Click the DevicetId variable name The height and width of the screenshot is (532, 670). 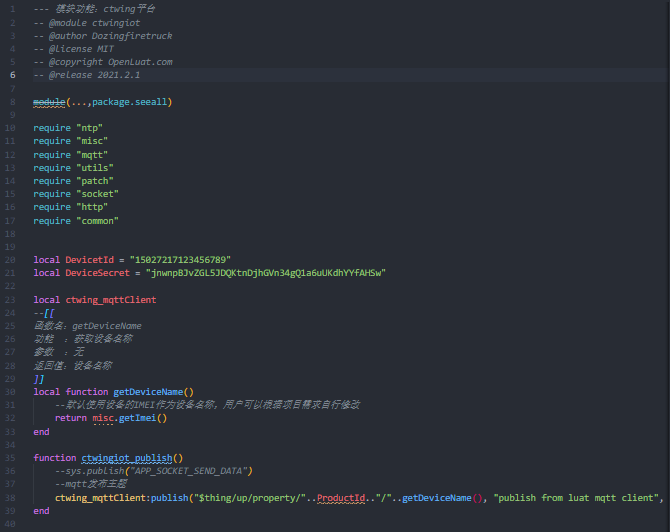90,260
